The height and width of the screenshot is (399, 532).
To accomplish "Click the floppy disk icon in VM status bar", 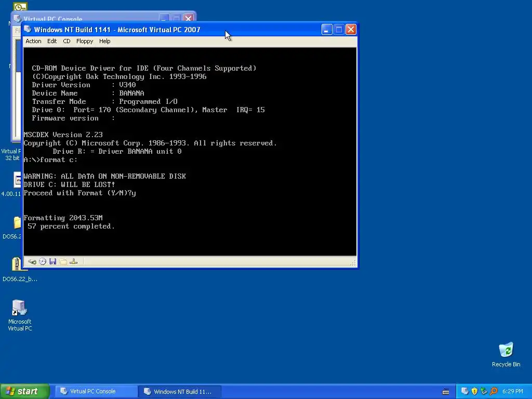I will click(52, 261).
